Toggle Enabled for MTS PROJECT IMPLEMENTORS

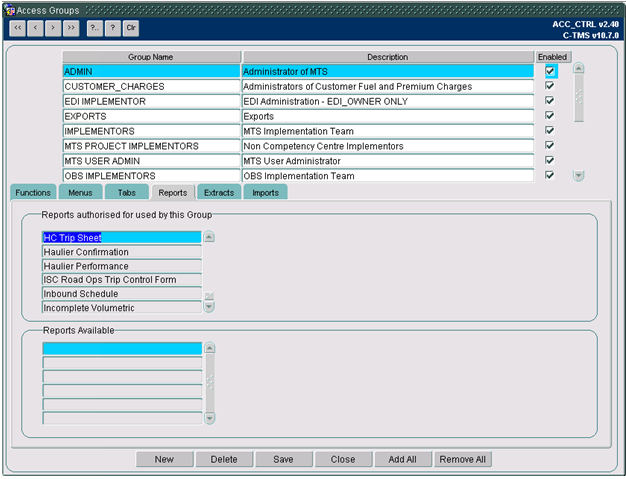pyautogui.click(x=550, y=145)
